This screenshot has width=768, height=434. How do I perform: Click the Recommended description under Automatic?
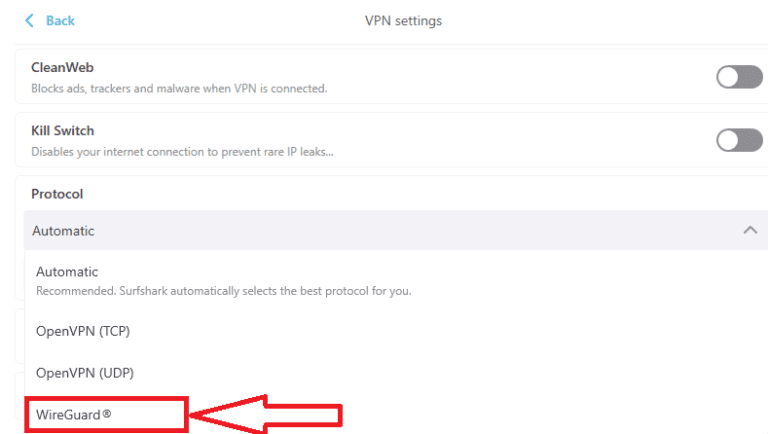click(224, 291)
